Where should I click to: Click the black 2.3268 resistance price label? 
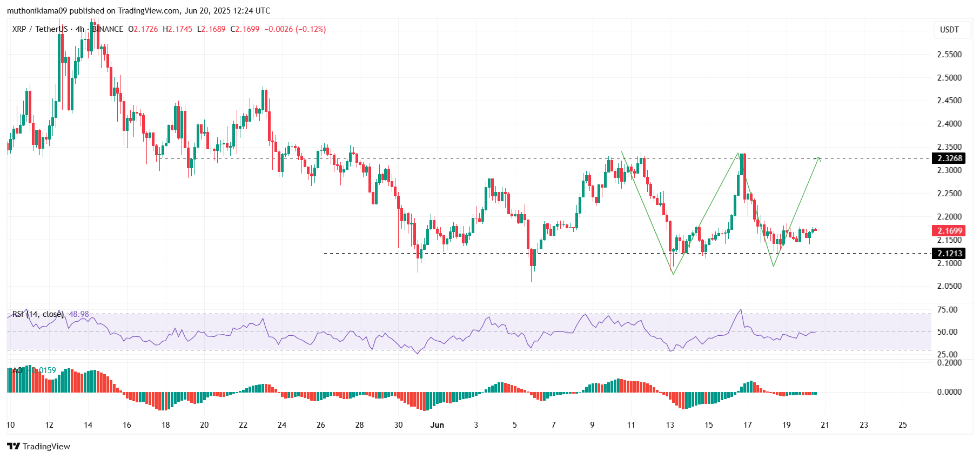pos(949,158)
